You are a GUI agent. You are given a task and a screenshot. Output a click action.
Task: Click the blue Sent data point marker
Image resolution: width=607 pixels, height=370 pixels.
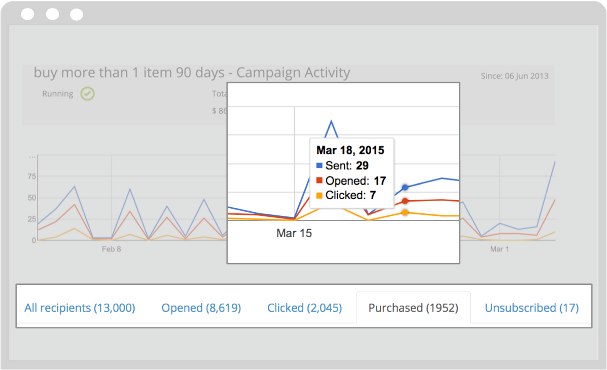coord(405,187)
